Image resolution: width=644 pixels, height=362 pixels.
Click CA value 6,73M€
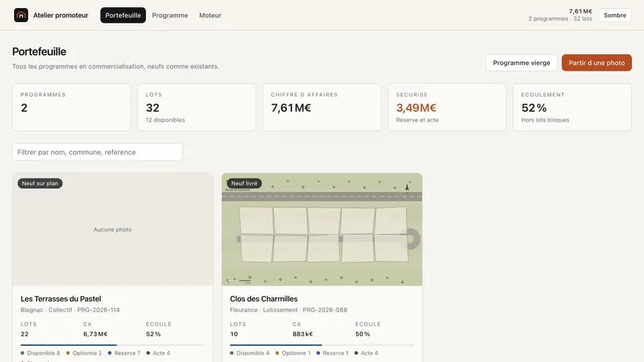point(95,334)
